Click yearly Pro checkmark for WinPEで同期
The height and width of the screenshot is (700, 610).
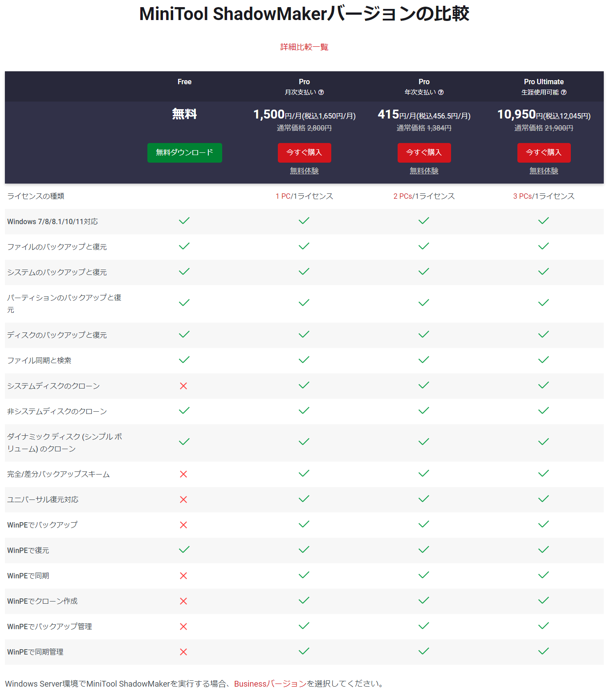tap(424, 575)
